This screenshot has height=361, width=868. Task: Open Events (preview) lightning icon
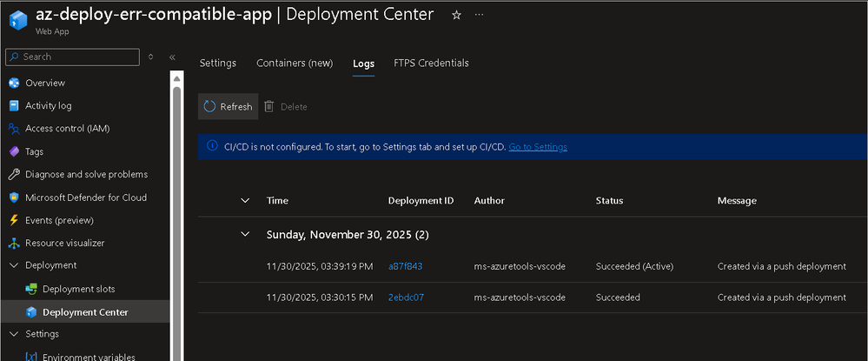pyautogui.click(x=14, y=220)
